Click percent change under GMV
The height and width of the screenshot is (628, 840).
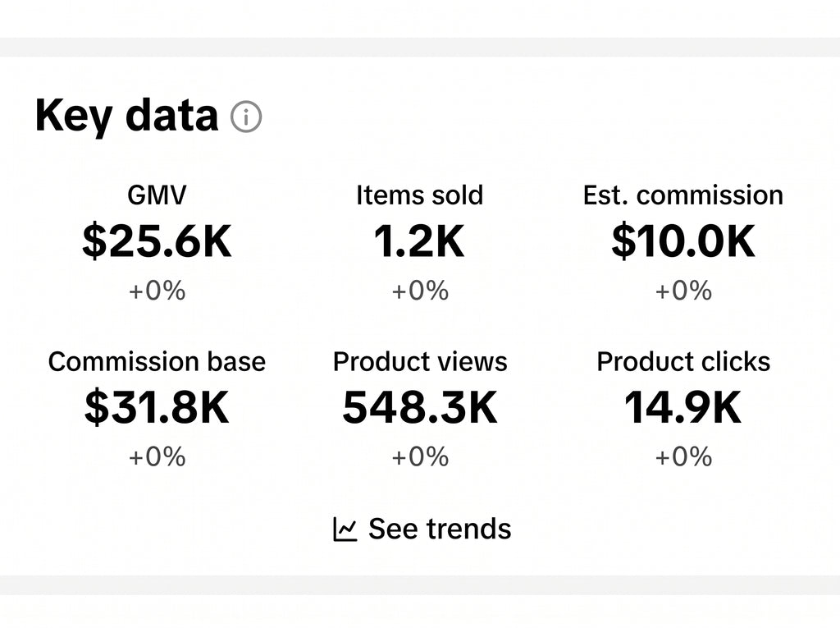point(157,291)
